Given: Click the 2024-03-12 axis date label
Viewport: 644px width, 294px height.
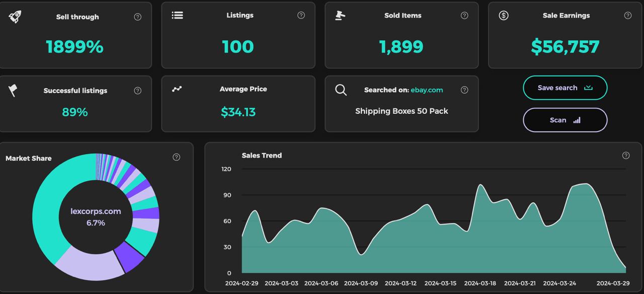Looking at the screenshot, I should [x=400, y=283].
